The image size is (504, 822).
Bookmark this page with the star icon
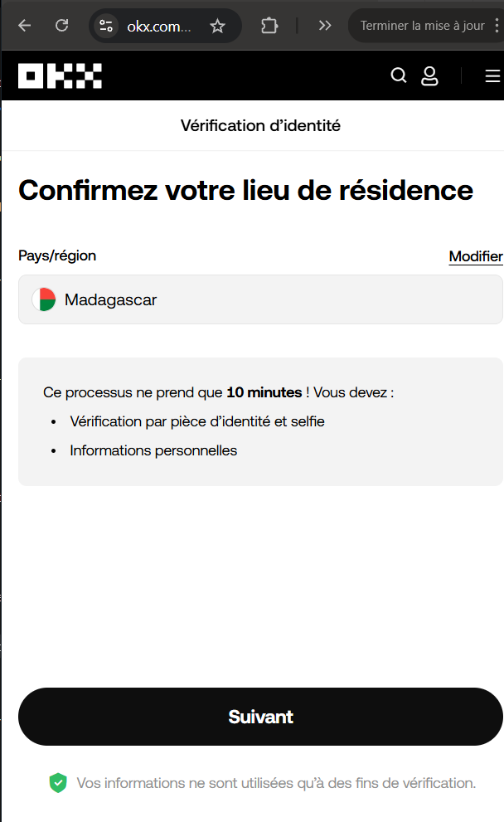(217, 26)
